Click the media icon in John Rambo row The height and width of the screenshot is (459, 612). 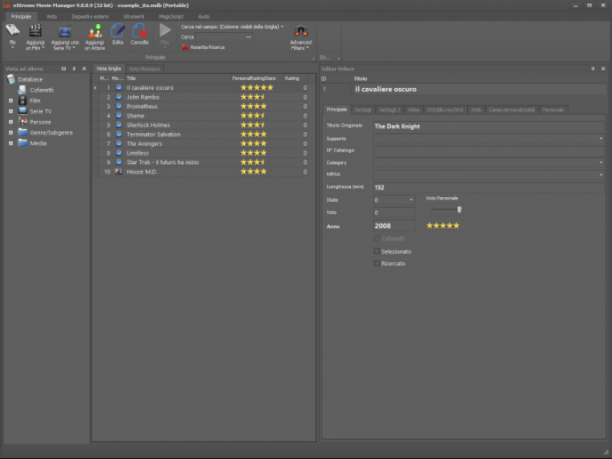tap(119, 97)
